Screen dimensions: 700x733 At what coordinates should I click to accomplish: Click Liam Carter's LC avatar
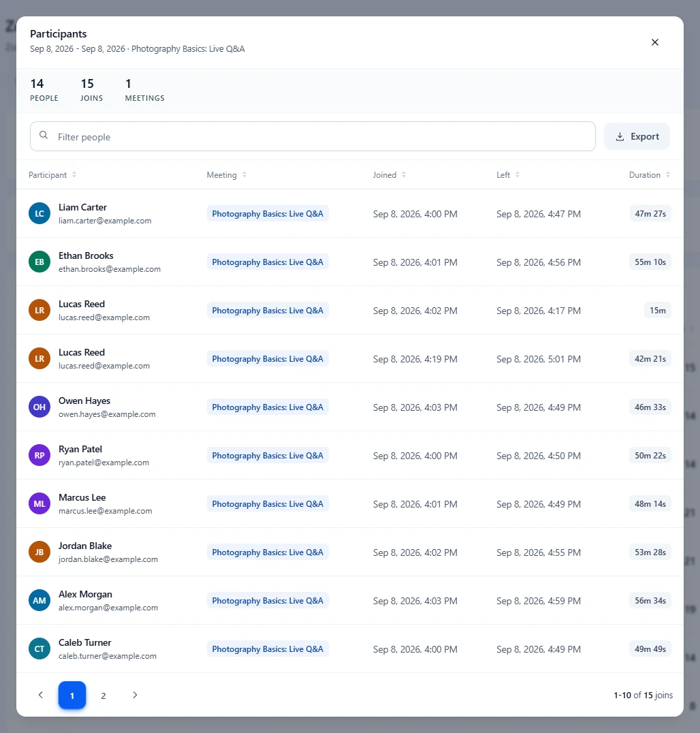pyautogui.click(x=39, y=214)
